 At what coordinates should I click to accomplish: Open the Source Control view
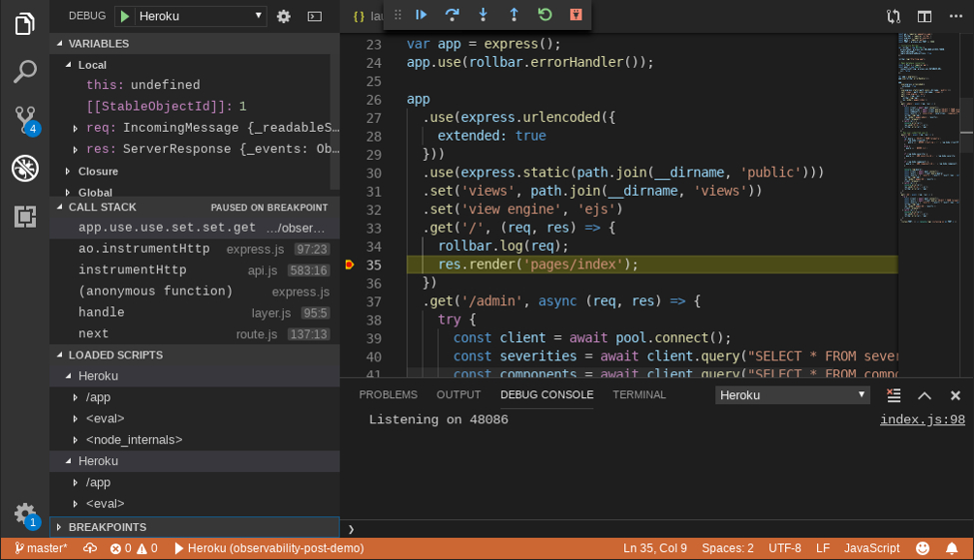(x=25, y=120)
